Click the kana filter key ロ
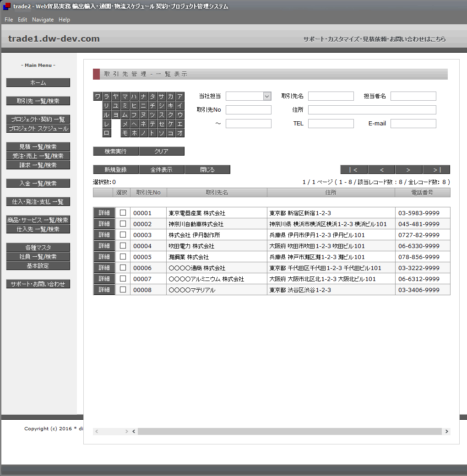This screenshot has width=467, height=476. pyautogui.click(x=107, y=133)
